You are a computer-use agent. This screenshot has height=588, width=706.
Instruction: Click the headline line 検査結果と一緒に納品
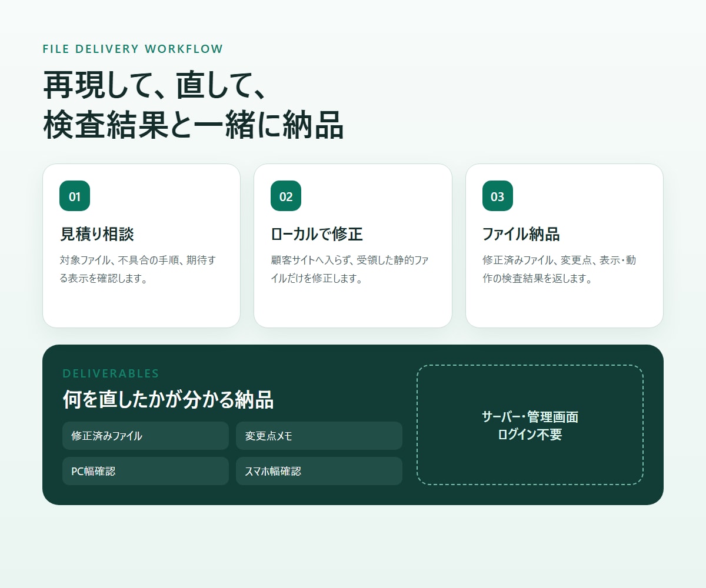(193, 124)
